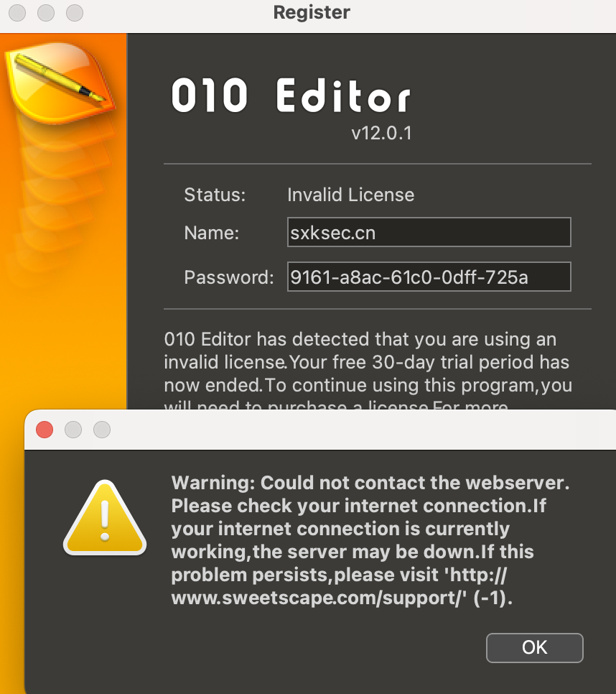The width and height of the screenshot is (616, 694).
Task: Select the red close circle on warning dialog
Action: pyautogui.click(x=44, y=430)
